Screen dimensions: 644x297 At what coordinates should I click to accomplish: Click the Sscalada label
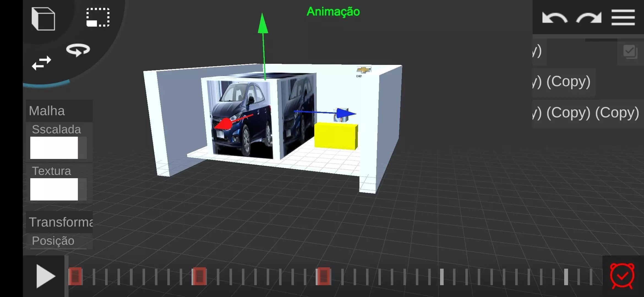(56, 129)
